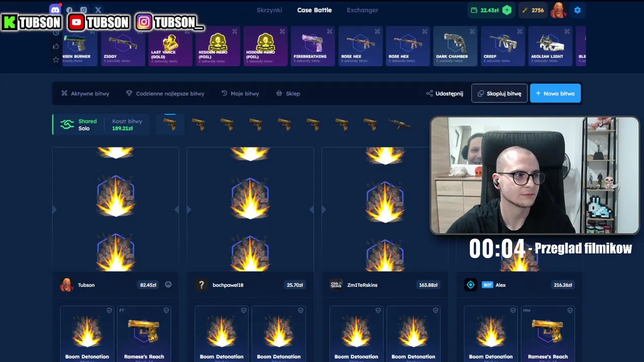Open Moje bitwy section
Image resolution: width=644 pixels, height=362 pixels.
click(240, 94)
